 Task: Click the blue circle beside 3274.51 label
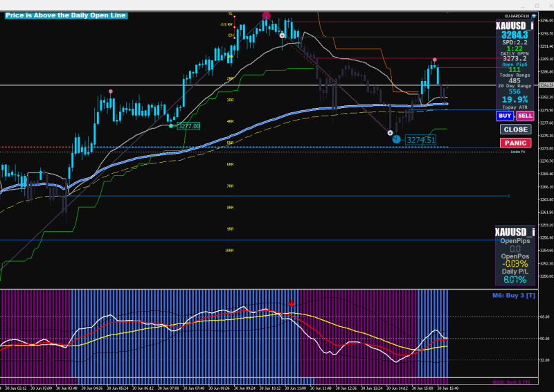396,139
